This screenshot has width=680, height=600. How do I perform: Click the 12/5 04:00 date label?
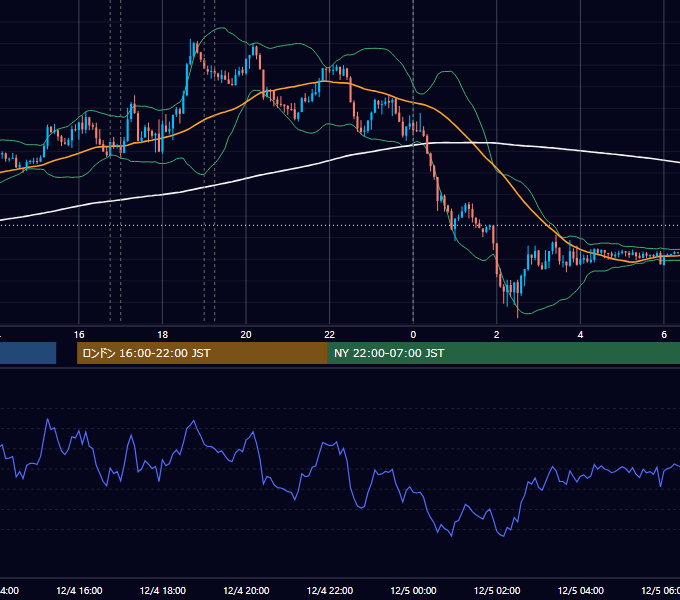[x=581, y=590]
